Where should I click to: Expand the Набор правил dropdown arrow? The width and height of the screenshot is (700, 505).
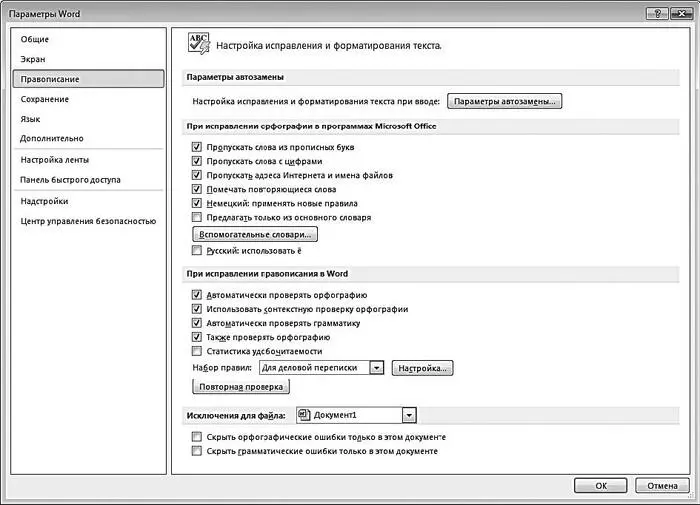coord(377,368)
